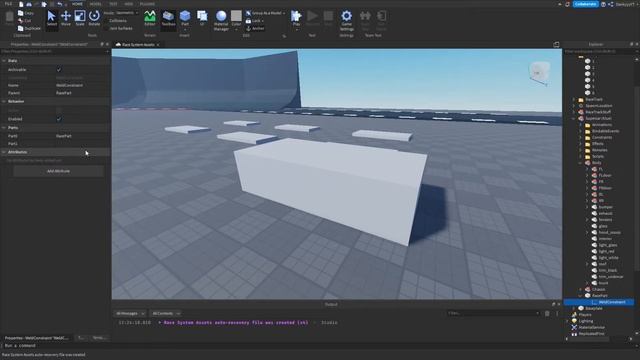The image size is (640, 360).
Task: Collapse the Body model in Explorer
Action: 580,163
